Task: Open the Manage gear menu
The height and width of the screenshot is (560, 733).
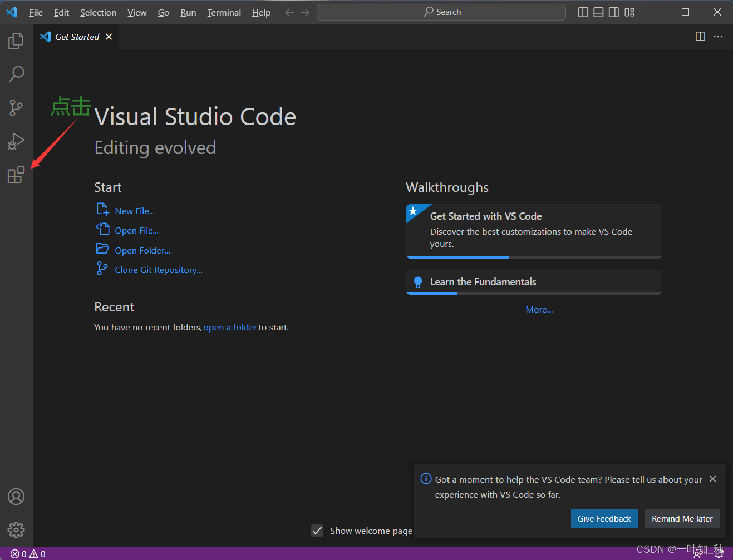Action: tap(16, 529)
